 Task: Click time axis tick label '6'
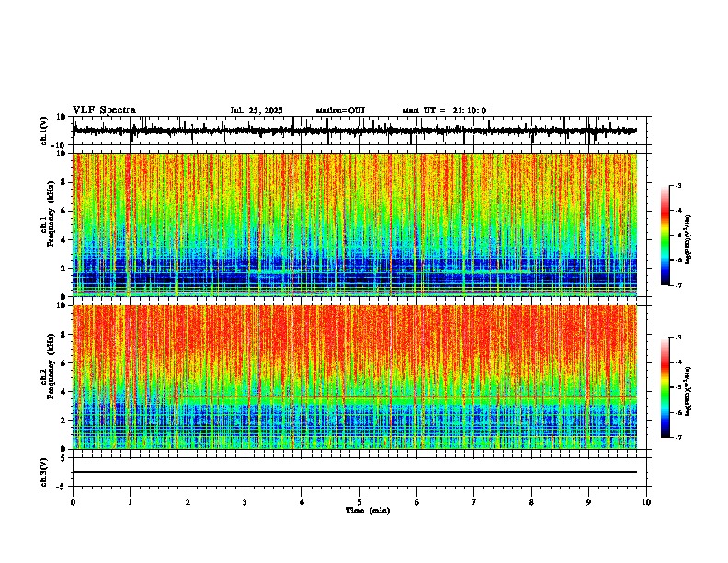click(417, 502)
